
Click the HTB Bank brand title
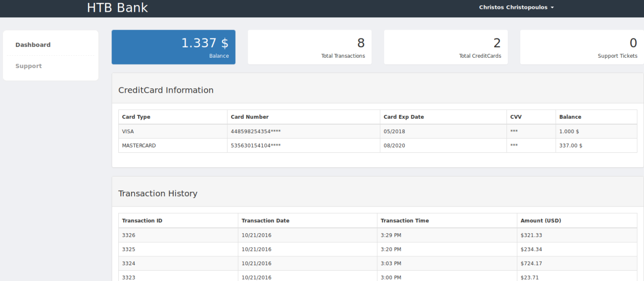point(117,8)
